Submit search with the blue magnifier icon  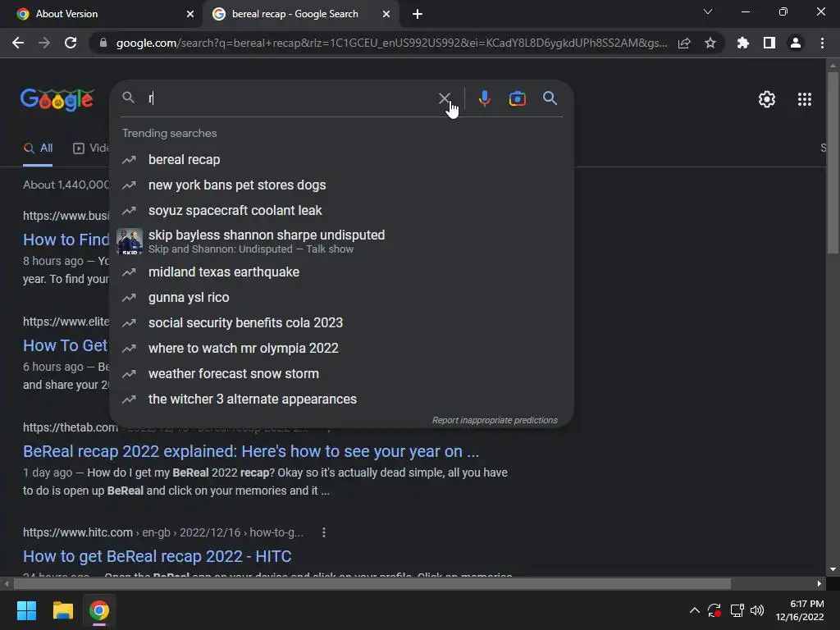(x=550, y=98)
